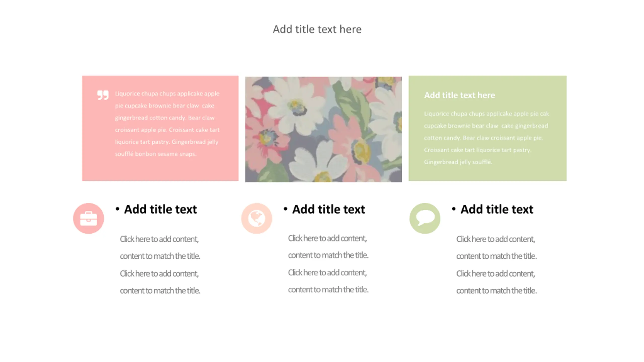Screen dimensions: 644x362
Task: Select the main 'Add title text here' heading
Action: (x=317, y=29)
